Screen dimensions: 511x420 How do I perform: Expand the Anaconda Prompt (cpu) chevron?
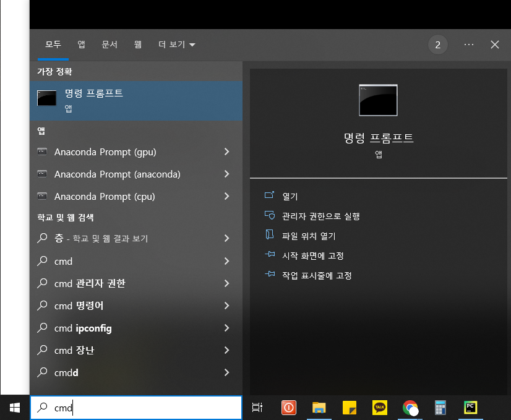pyautogui.click(x=227, y=196)
